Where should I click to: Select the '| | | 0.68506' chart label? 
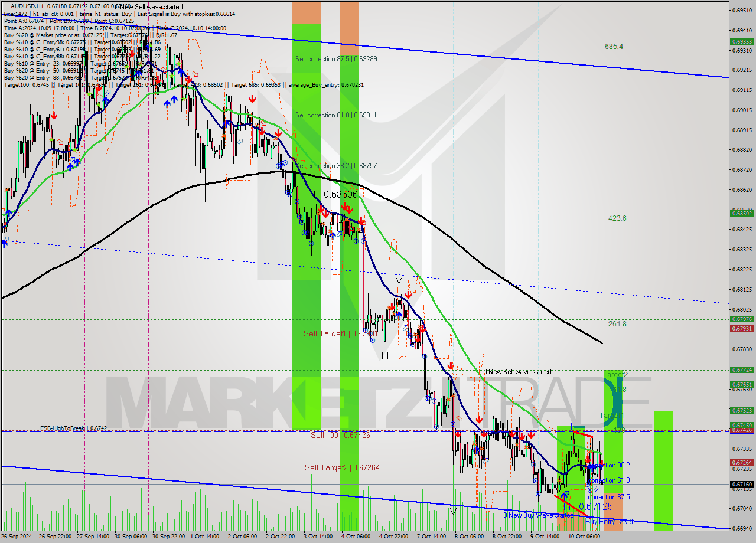pyautogui.click(x=334, y=194)
